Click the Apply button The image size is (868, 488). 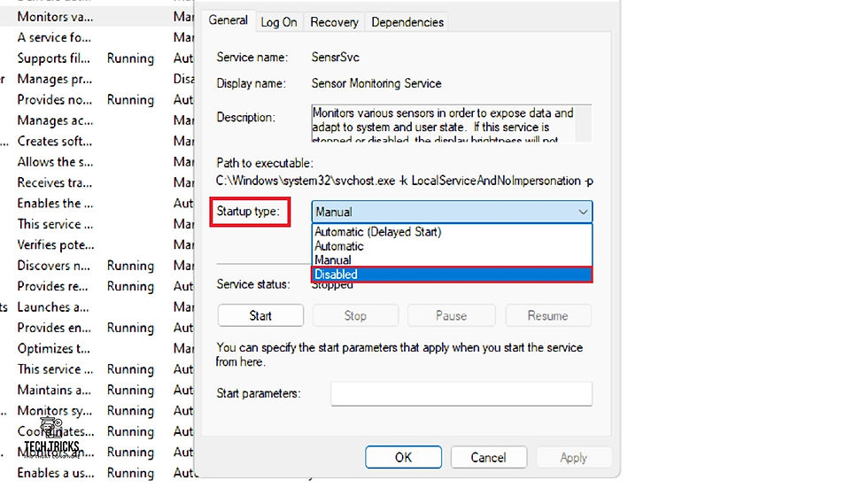click(573, 458)
